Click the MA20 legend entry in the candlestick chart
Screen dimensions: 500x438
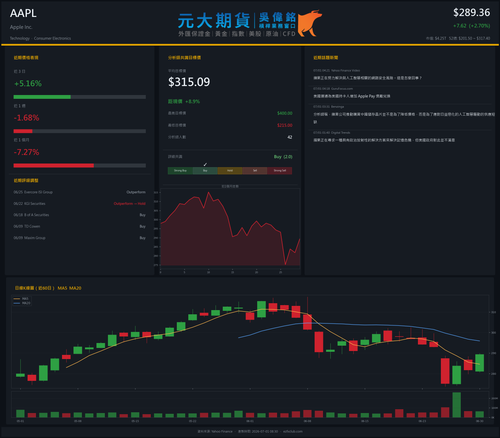[22, 303]
